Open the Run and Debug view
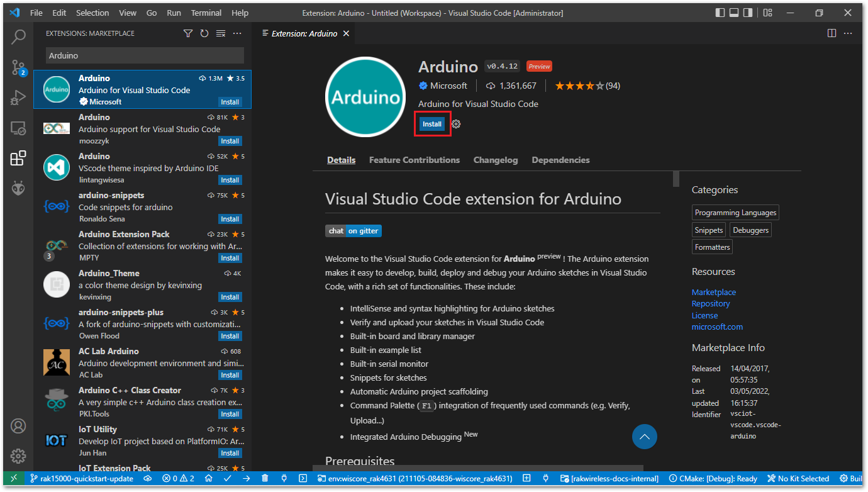 (x=18, y=98)
